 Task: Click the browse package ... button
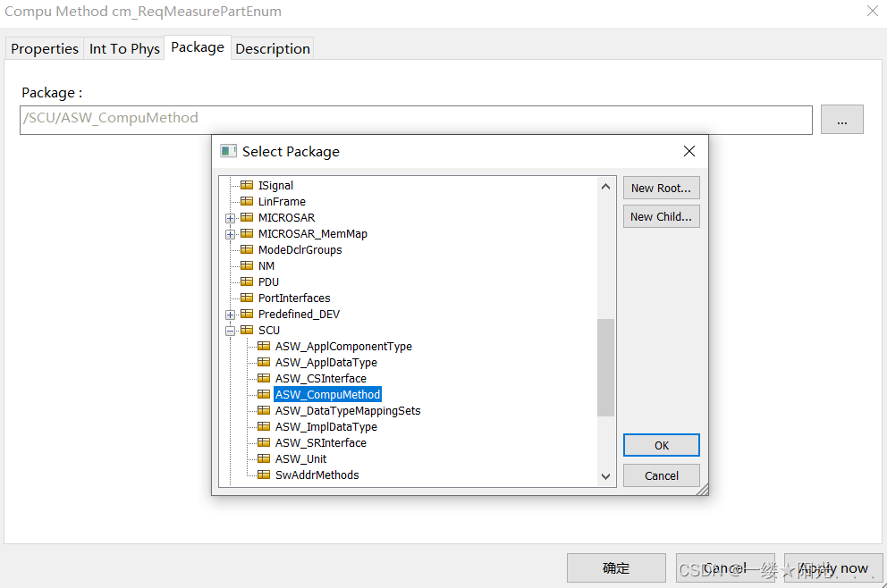point(841,119)
